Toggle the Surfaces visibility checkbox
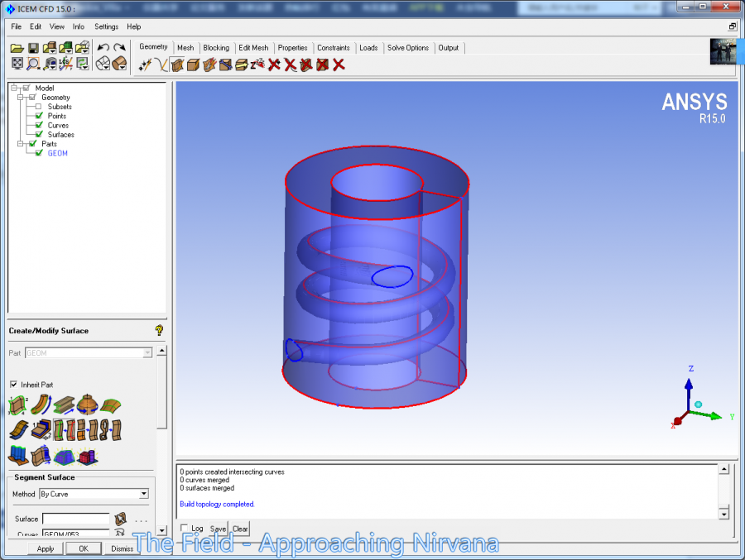 pos(39,135)
